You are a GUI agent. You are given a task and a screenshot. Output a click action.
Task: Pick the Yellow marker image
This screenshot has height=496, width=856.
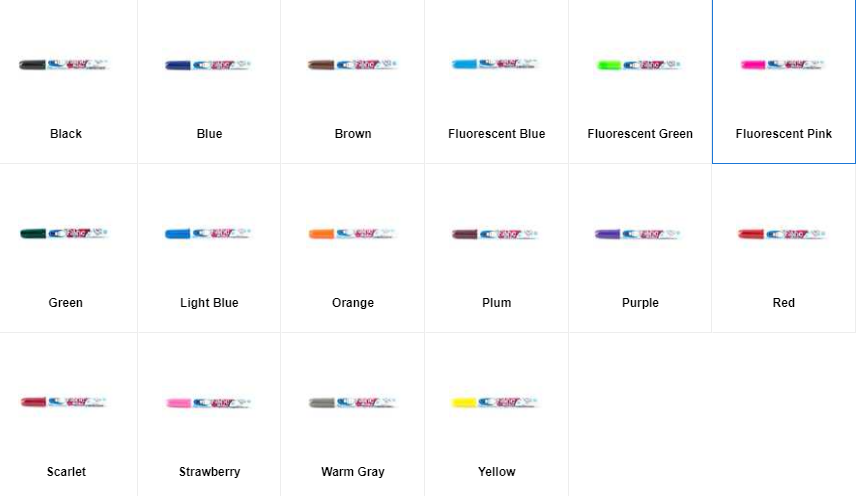(x=496, y=403)
